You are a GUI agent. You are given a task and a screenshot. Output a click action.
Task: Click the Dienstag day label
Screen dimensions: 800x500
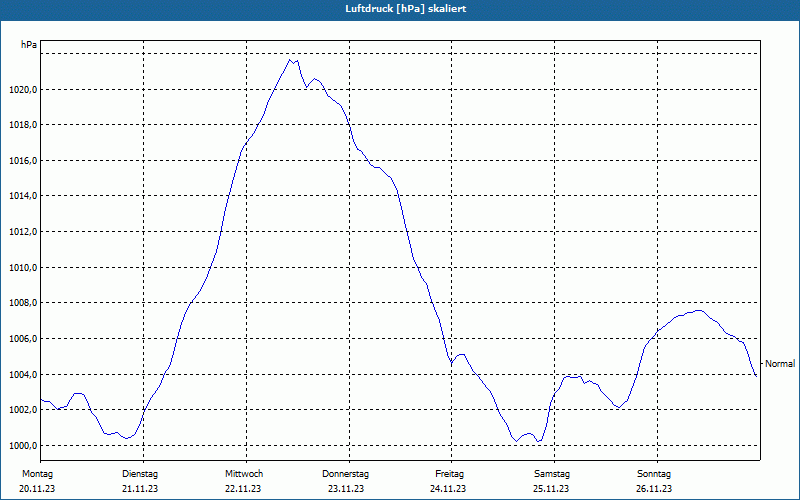point(140,474)
